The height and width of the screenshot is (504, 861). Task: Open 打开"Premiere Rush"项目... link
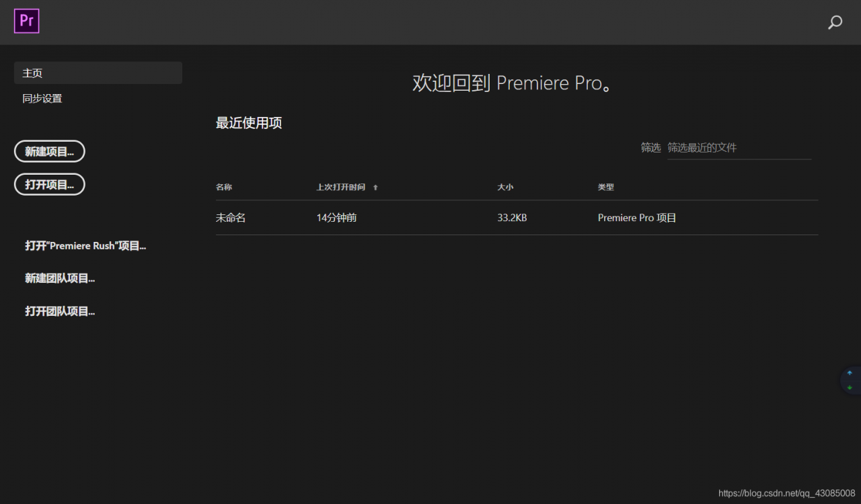(x=85, y=246)
